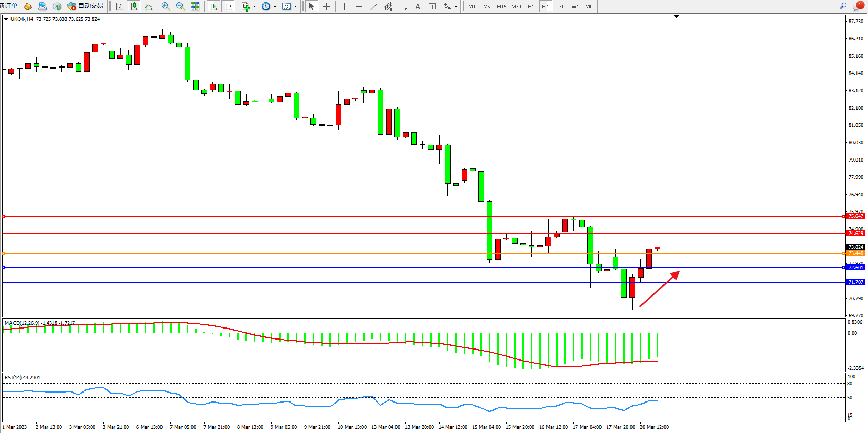
Task: Click the zoom in magnifier icon
Action: [x=166, y=6]
